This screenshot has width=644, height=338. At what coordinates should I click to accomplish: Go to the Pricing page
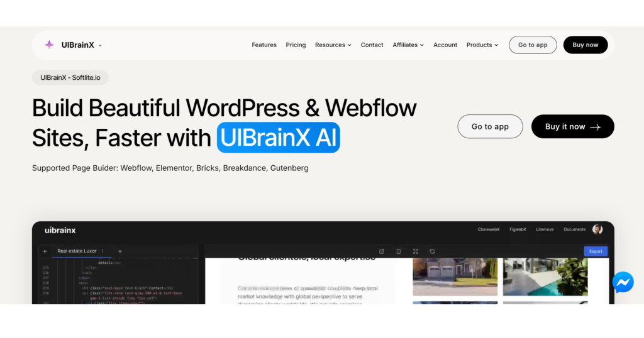(296, 45)
